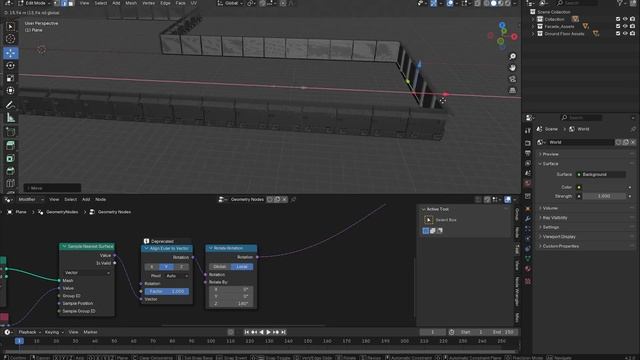Click the outliner search field
This screenshot has height=360, width=640.
pos(577,3)
